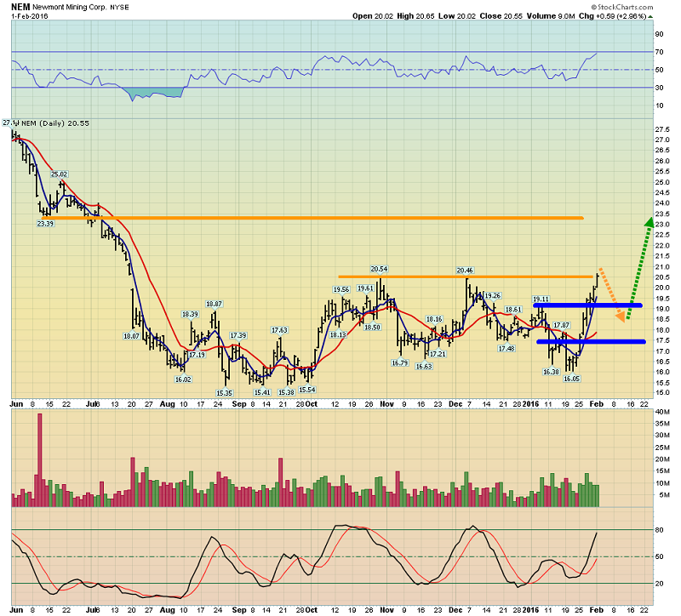The height and width of the screenshot is (616, 681).
Task: Click Dec on the bottom stochastic date axis
Action: (x=455, y=610)
